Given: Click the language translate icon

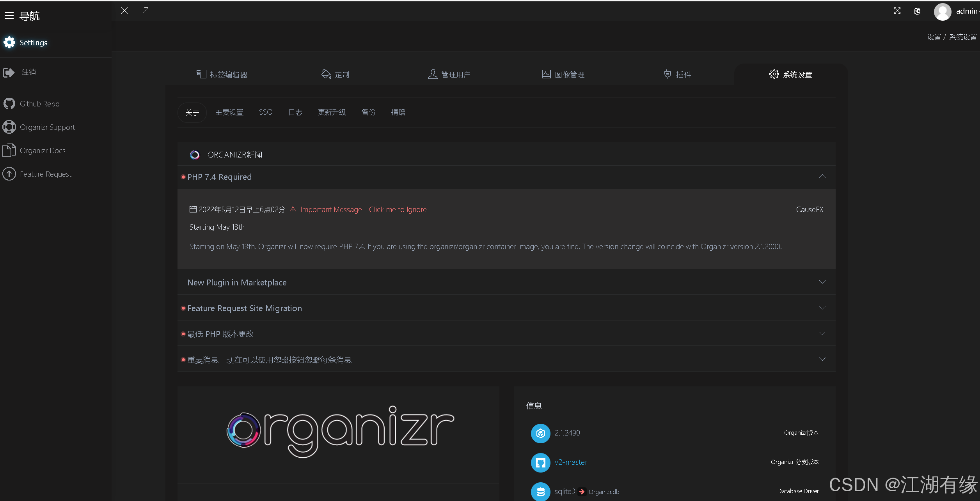Looking at the screenshot, I should [x=918, y=11].
